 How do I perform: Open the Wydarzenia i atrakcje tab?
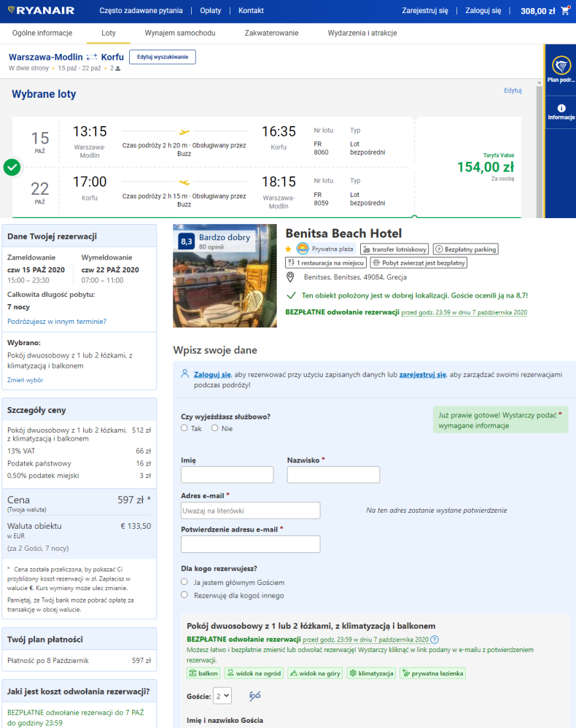tap(362, 33)
